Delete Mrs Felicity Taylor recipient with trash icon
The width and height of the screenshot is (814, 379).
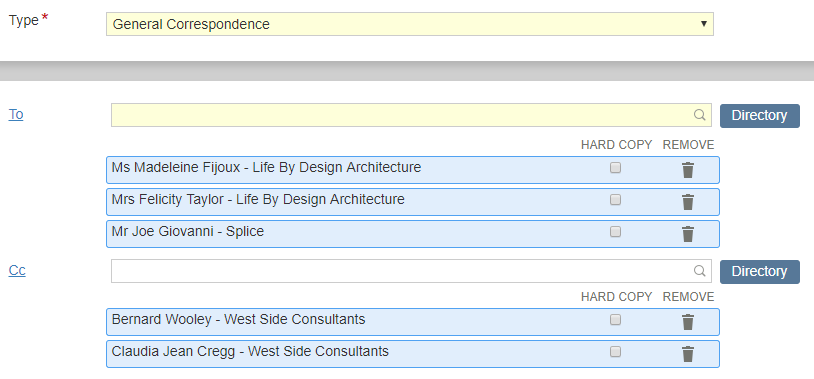688,202
